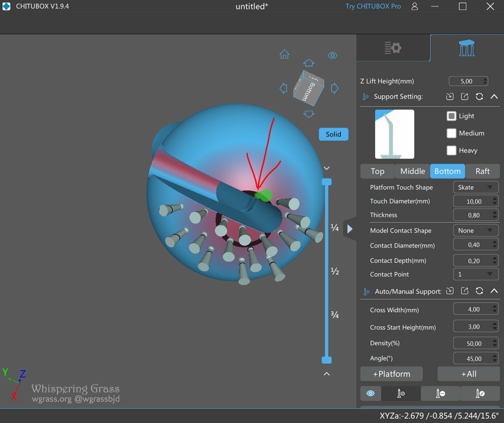This screenshot has height=423, width=504.
Task: Jump to the ½ layer slider mark
Action: [x=335, y=271]
